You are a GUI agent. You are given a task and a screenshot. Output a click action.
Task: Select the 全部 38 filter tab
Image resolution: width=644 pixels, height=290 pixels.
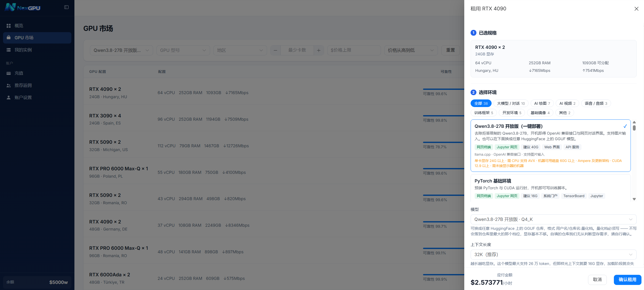coord(481,103)
